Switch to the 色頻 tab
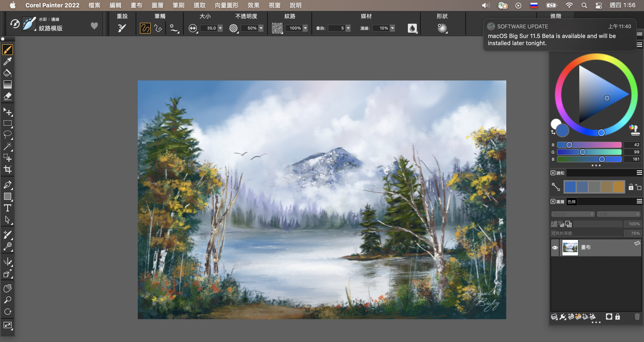The height and width of the screenshot is (342, 644). 572,201
